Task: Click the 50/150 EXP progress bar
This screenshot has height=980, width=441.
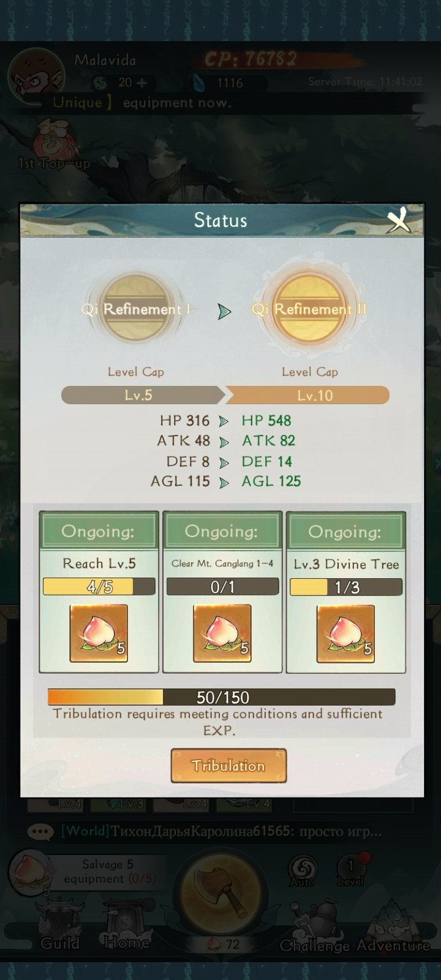Action: (x=222, y=697)
